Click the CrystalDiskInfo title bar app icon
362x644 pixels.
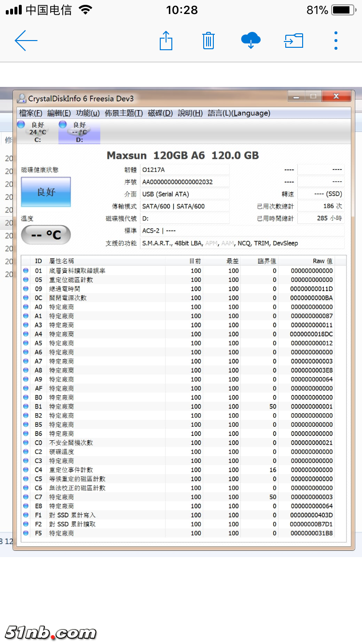pyautogui.click(x=21, y=98)
